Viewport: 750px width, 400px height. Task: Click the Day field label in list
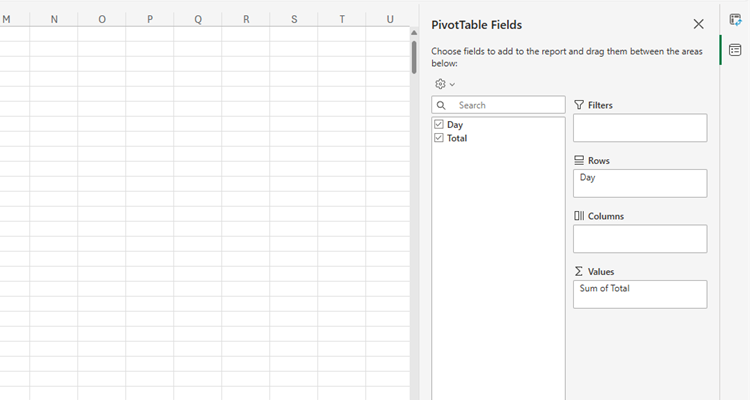pyautogui.click(x=455, y=124)
